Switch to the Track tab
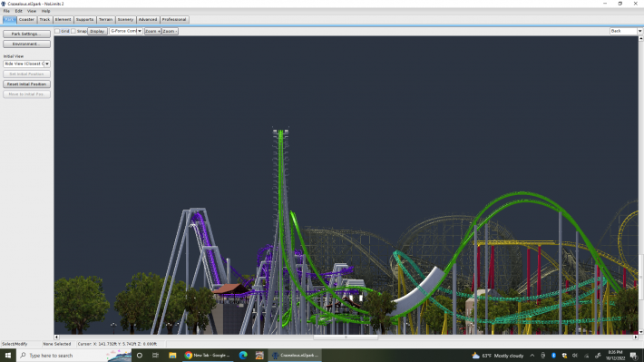 coord(44,20)
